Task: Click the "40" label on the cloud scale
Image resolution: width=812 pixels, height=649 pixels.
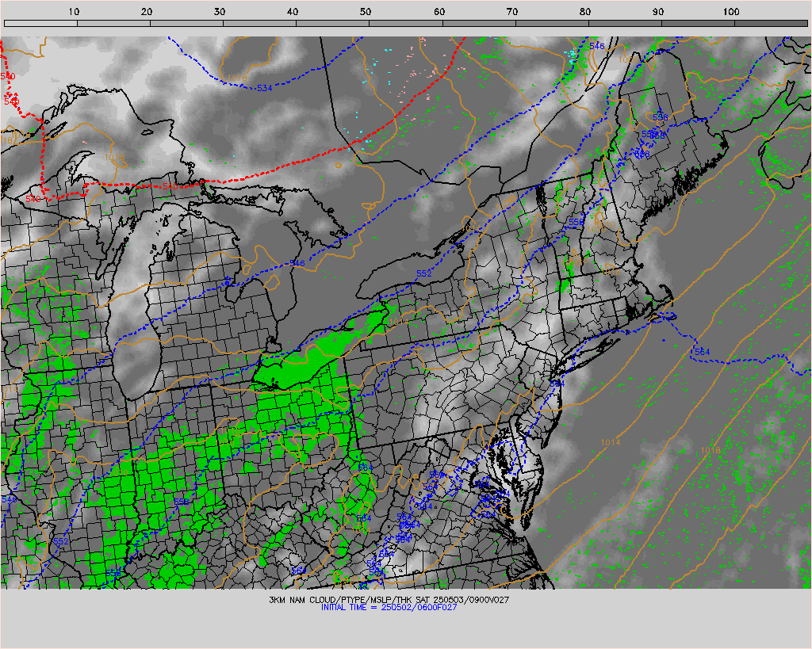Action: coord(293,11)
